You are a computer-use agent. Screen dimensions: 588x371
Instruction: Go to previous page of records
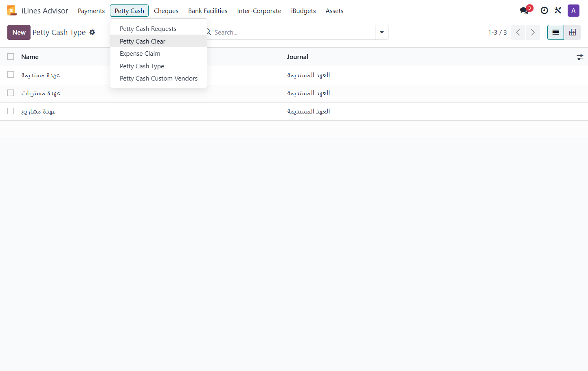click(518, 33)
